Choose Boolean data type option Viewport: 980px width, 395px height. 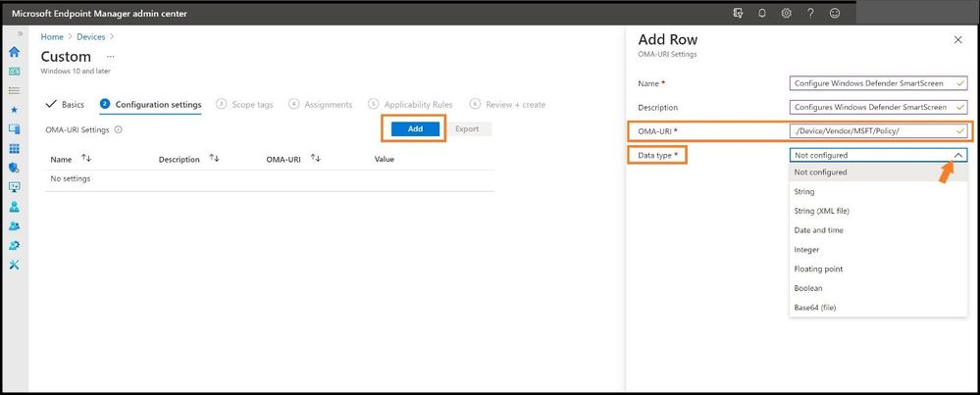tap(878, 288)
